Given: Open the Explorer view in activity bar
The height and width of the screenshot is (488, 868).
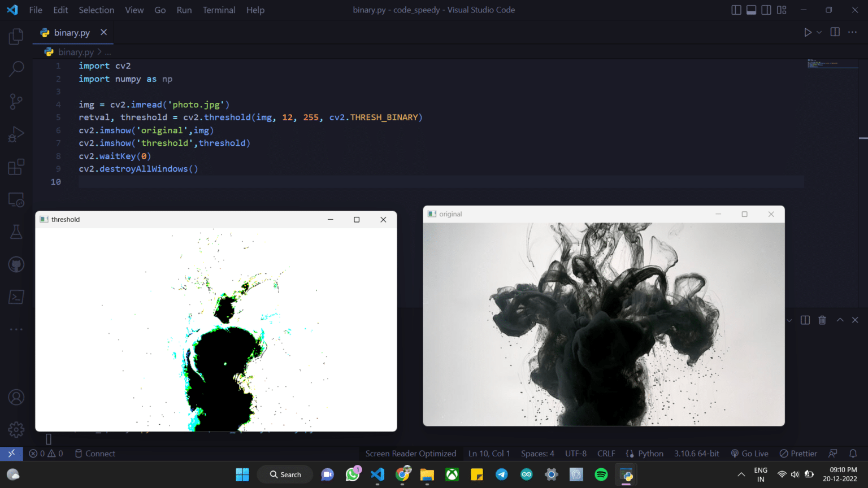Looking at the screenshot, I should coord(16,37).
